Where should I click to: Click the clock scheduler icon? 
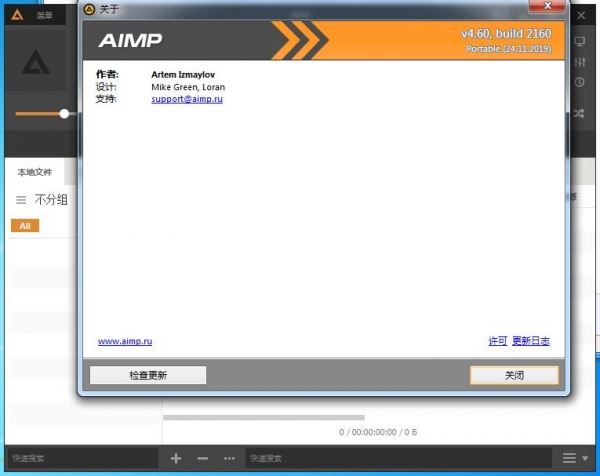[579, 82]
